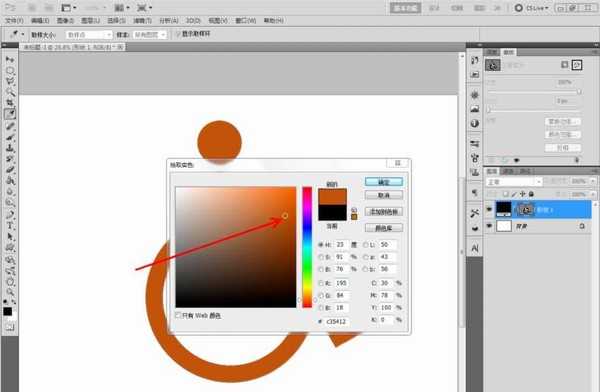Open the layer blend mode dropdown
The height and width of the screenshot is (392, 600).
[514, 181]
